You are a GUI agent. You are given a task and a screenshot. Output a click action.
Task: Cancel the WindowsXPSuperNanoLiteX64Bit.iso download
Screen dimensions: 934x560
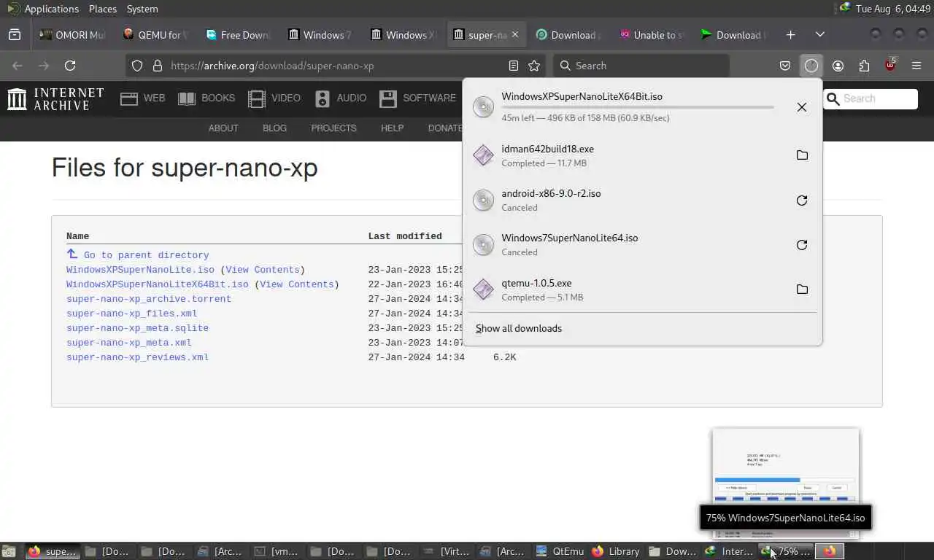(802, 107)
